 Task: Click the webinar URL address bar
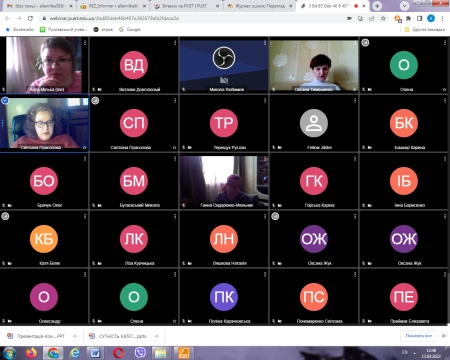pos(193,18)
